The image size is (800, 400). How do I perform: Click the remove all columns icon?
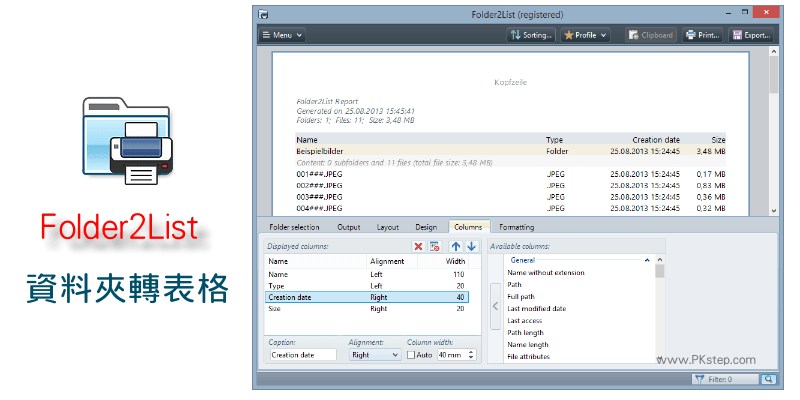[435, 246]
